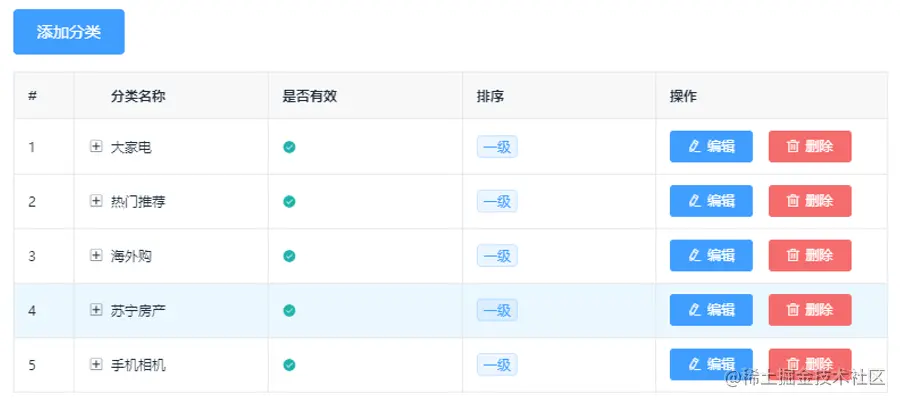Image resolution: width=900 pixels, height=402 pixels.
Task: Select the 手机相机 category name text
Action: (x=138, y=365)
